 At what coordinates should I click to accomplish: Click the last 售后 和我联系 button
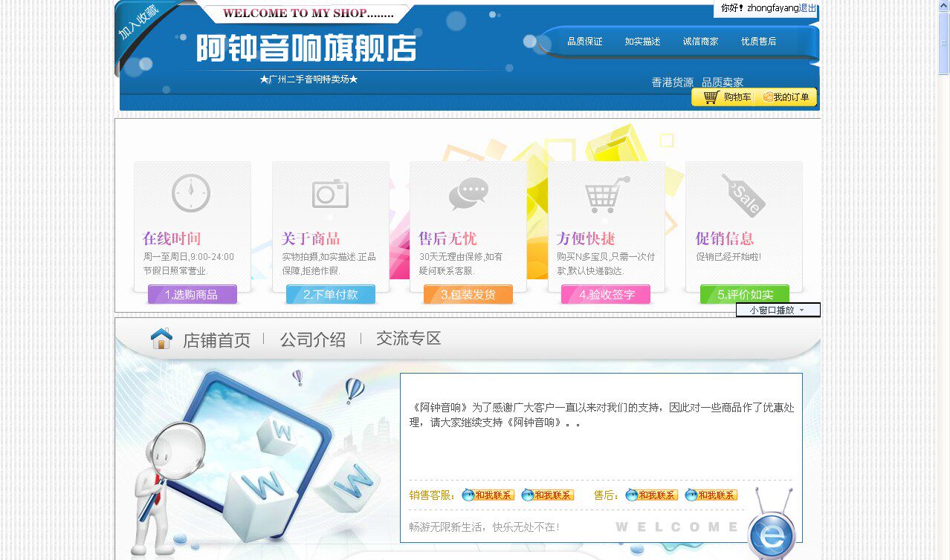coord(711,495)
